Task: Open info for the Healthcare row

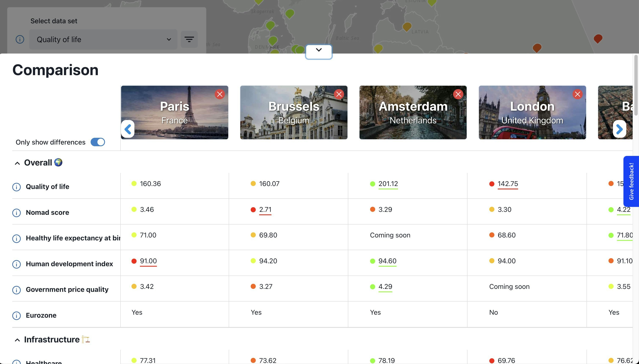Action: (17, 362)
